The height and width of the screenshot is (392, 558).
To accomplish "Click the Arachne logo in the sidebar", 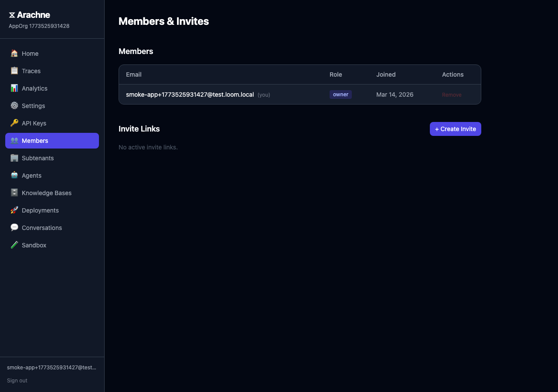I will click(x=29, y=15).
